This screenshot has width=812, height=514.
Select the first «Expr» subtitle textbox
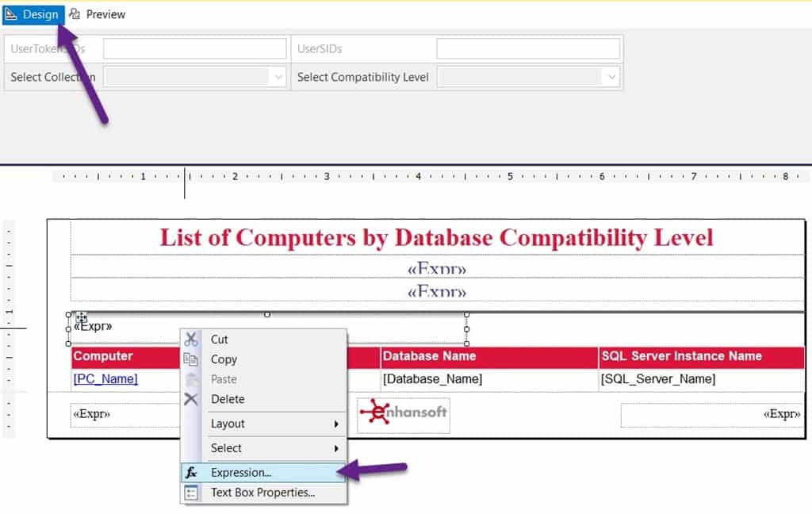click(x=437, y=267)
